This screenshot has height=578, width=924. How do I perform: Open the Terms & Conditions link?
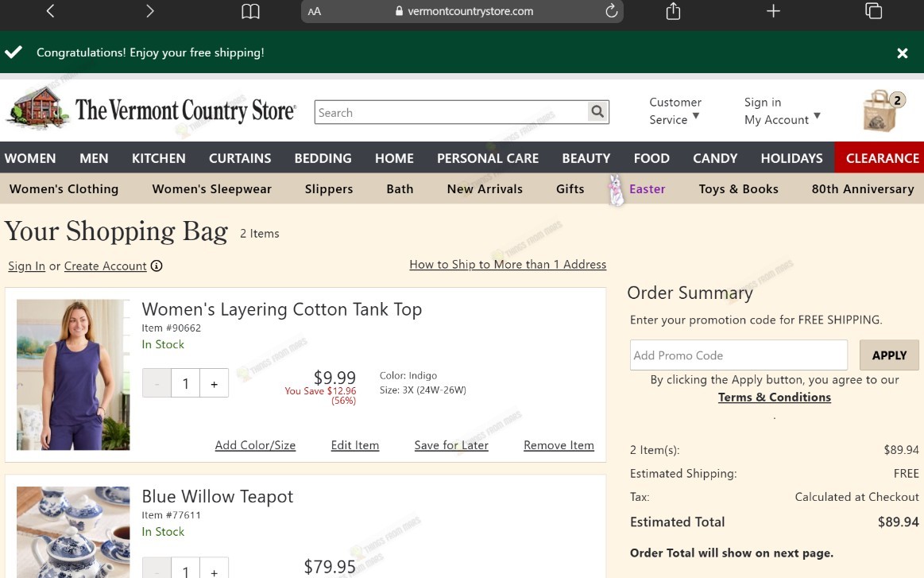click(775, 398)
